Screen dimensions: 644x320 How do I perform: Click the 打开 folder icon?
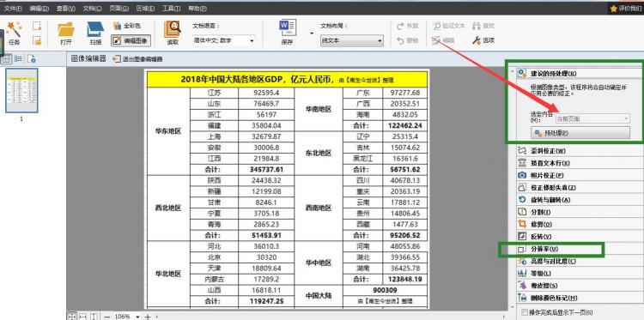66,33
